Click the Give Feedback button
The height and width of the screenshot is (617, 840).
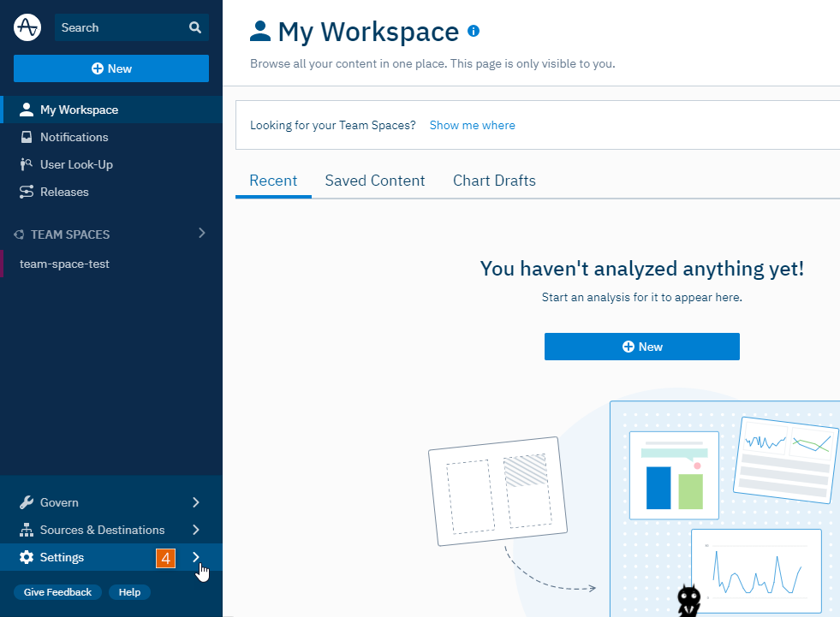tap(57, 592)
